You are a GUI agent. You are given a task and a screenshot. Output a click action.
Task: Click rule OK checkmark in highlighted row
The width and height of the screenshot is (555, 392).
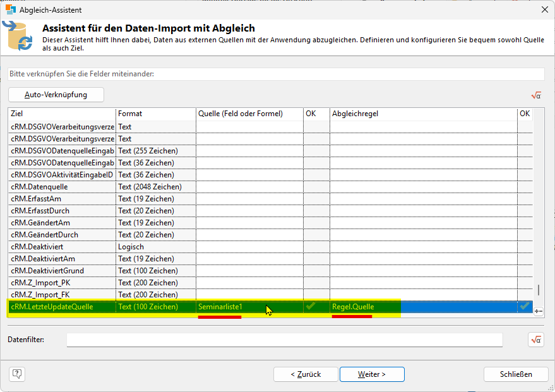coord(525,307)
